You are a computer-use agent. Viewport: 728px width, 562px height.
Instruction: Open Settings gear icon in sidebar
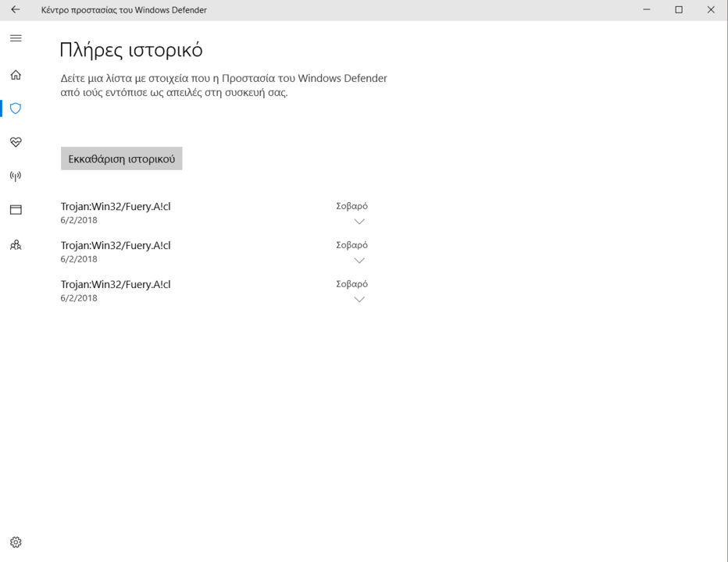coord(16,542)
